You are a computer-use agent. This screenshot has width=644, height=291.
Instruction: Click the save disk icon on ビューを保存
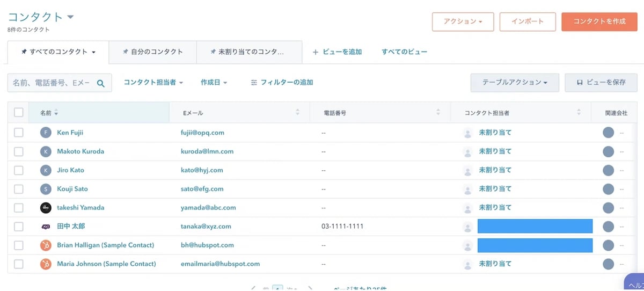580,83
